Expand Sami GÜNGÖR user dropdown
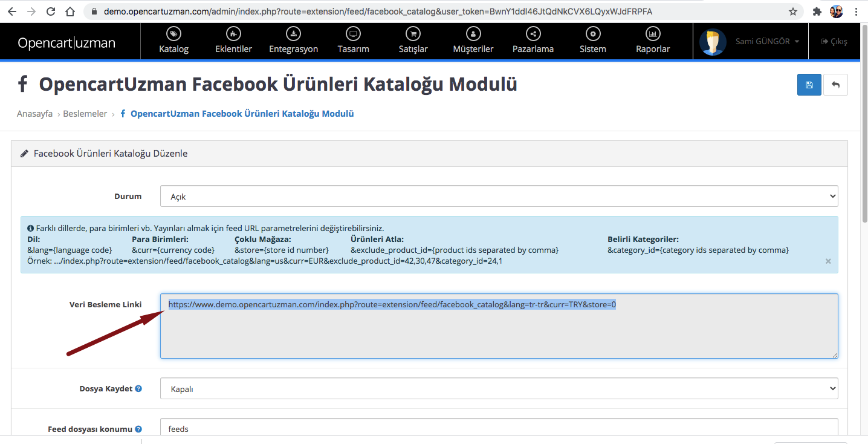 click(767, 42)
